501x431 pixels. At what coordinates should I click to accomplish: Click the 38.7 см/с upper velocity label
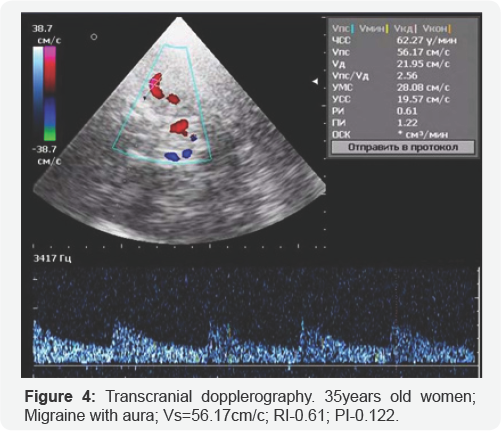tap(46, 34)
